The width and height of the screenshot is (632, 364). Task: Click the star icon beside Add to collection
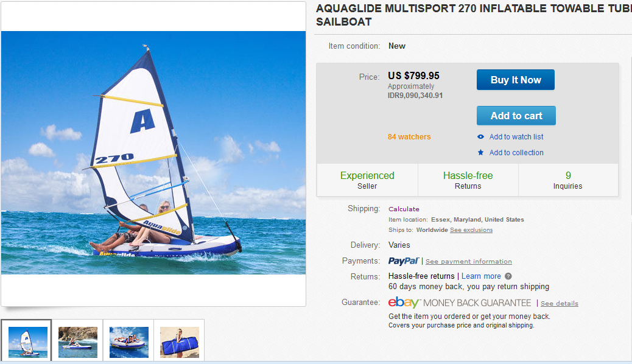tap(481, 153)
